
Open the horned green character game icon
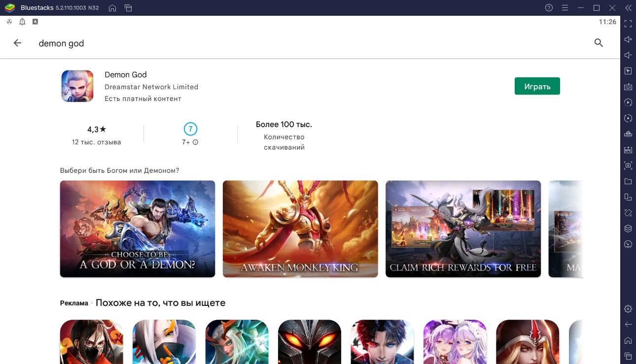click(x=237, y=342)
